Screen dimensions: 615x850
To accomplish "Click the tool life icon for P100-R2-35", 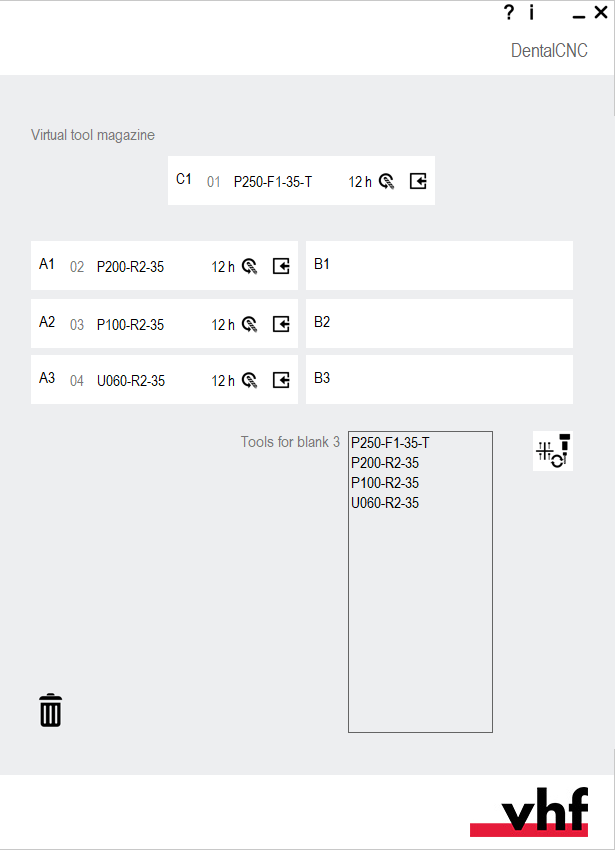I will point(250,324).
